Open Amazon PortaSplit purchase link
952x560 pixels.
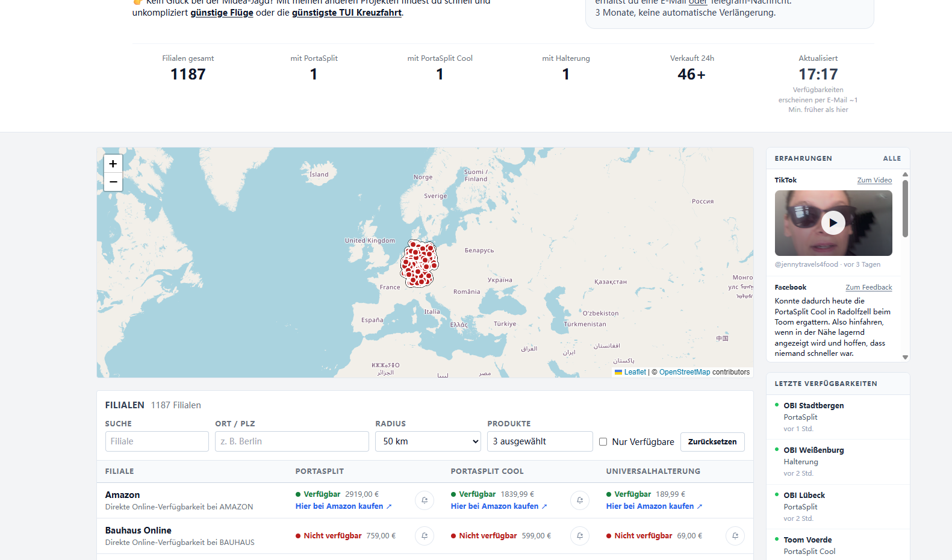344,506
